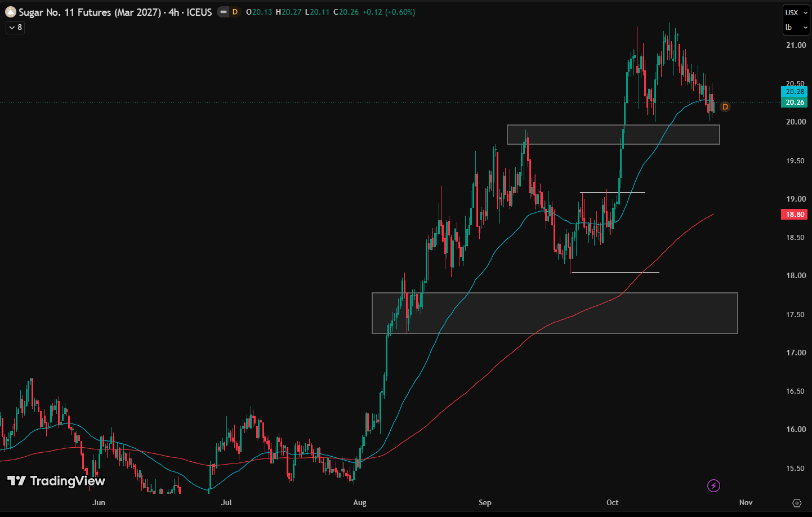Click the orange D marker beside last candle
812x517 pixels.
coord(725,106)
